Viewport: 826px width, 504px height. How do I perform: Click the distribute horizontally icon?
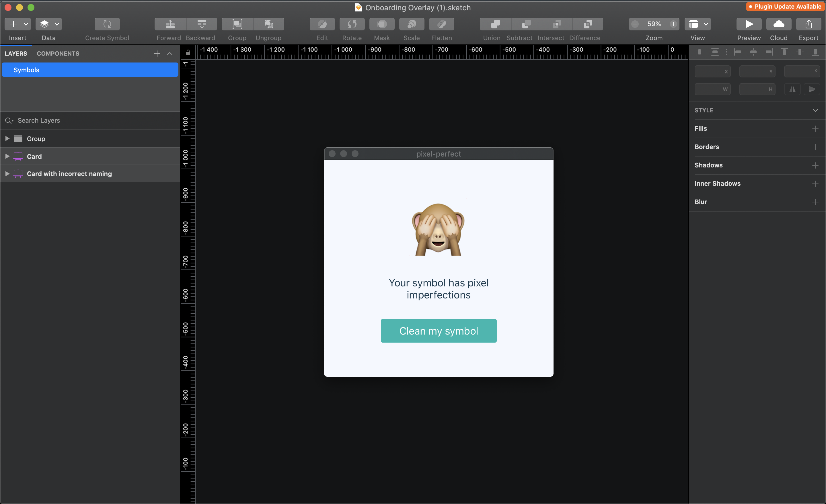(x=699, y=52)
